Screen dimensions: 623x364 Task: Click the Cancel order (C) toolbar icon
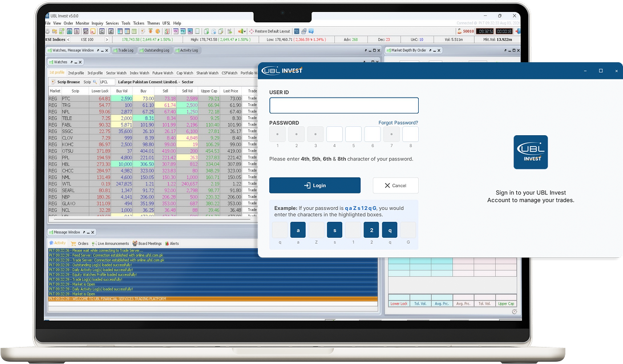click(102, 31)
